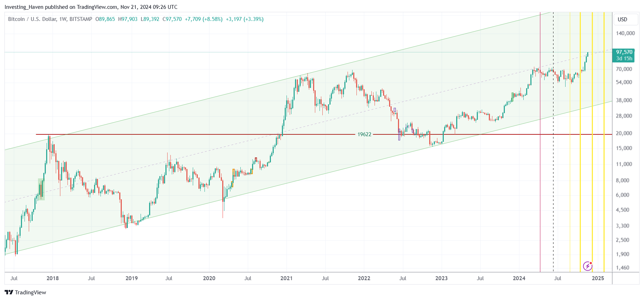The image size is (644, 300).
Task: Click the 11,000 price axis label
Action: [624, 164]
